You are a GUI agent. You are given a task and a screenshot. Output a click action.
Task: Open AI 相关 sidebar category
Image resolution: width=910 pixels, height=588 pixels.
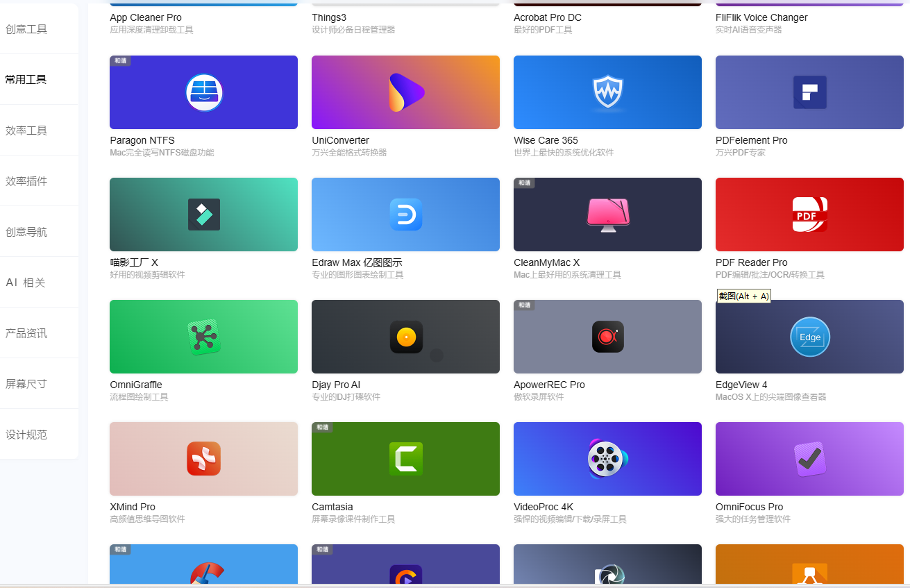point(26,283)
